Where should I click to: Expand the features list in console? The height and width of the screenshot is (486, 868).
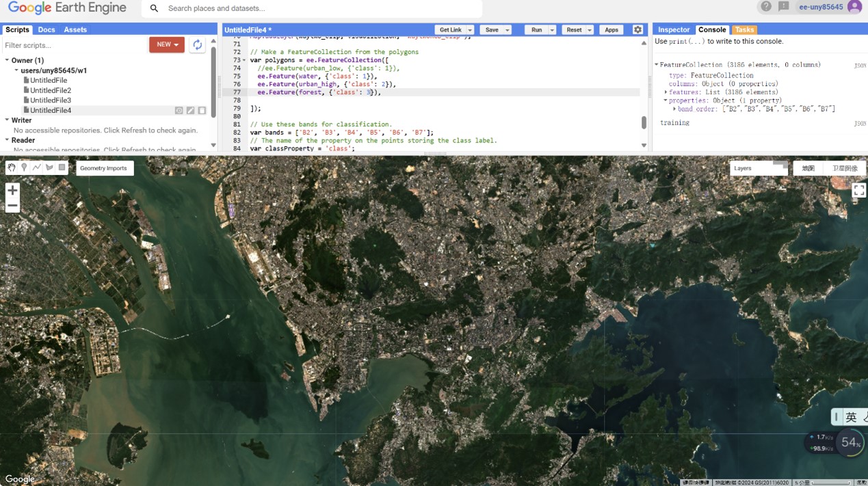(666, 92)
